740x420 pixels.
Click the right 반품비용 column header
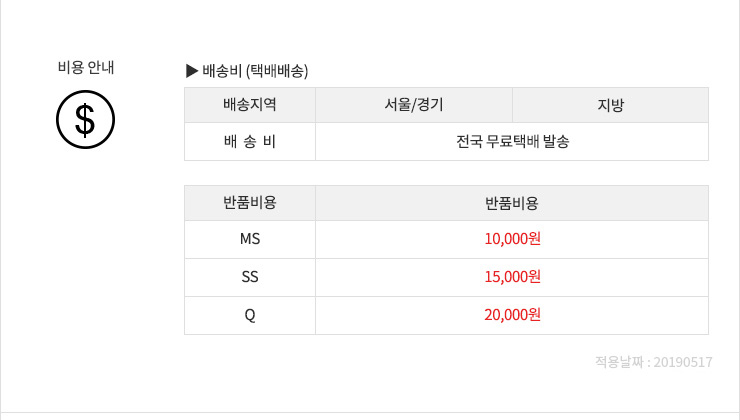point(512,203)
